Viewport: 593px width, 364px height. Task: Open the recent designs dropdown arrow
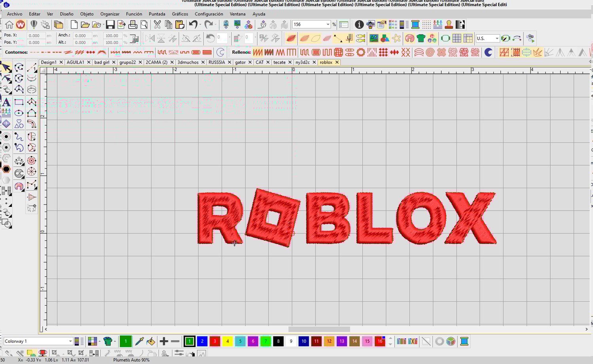pos(104,25)
